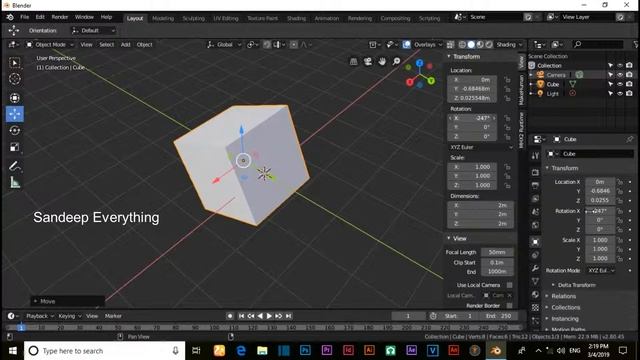Toggle visibility of Camera in outliner
Image resolution: width=640 pixels, height=360 pixels.
620,75
